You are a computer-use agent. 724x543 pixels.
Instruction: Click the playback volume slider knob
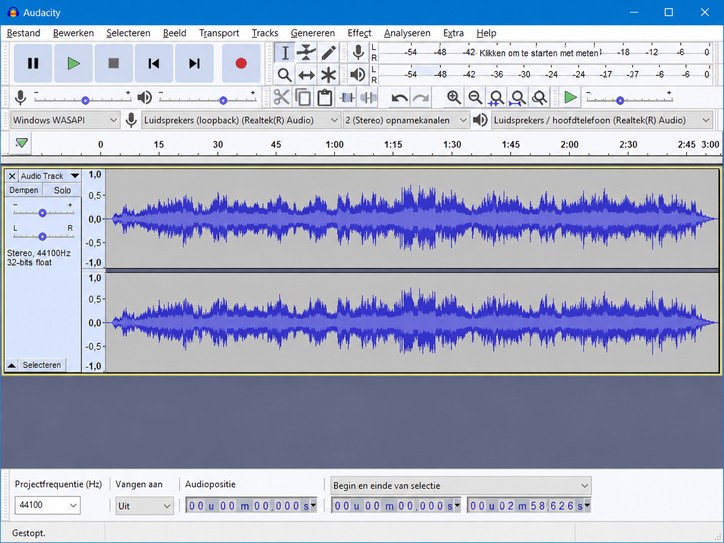pyautogui.click(x=223, y=100)
